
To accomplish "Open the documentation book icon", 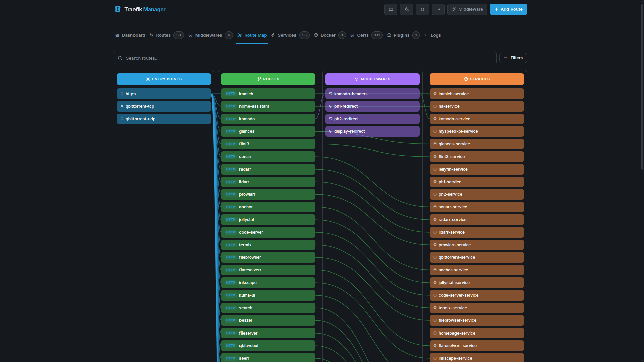I will point(391,9).
